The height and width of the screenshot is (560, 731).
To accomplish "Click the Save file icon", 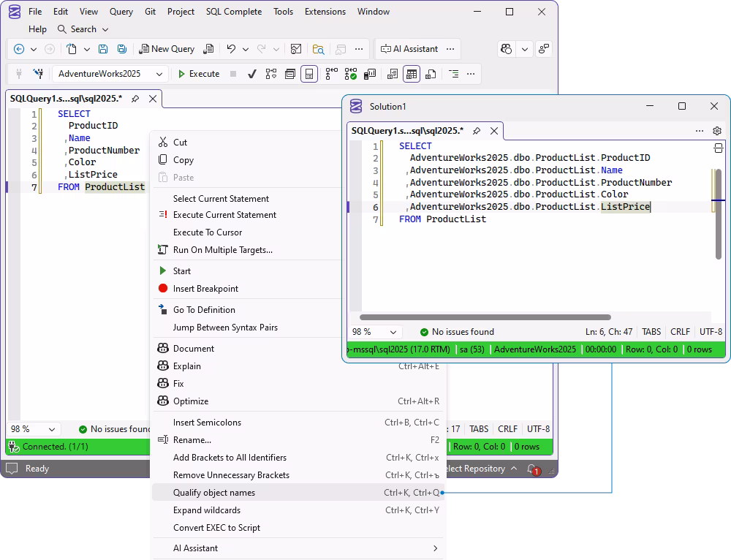I will coord(103,49).
